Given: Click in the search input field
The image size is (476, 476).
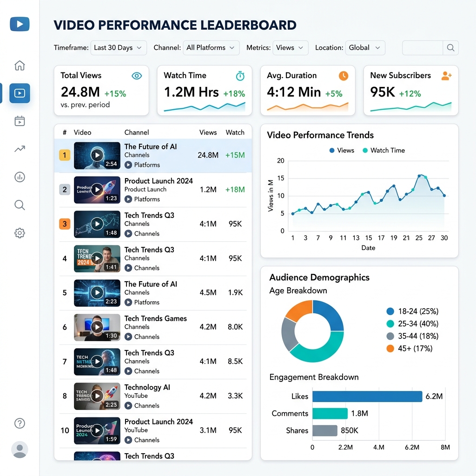Looking at the screenshot, I should coord(423,48).
